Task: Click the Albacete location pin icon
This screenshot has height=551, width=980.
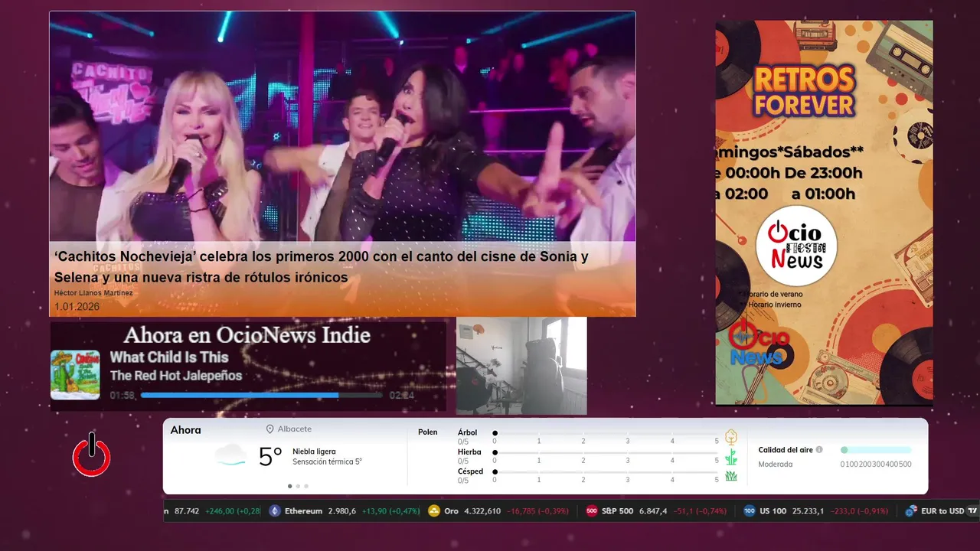Action: pos(270,429)
